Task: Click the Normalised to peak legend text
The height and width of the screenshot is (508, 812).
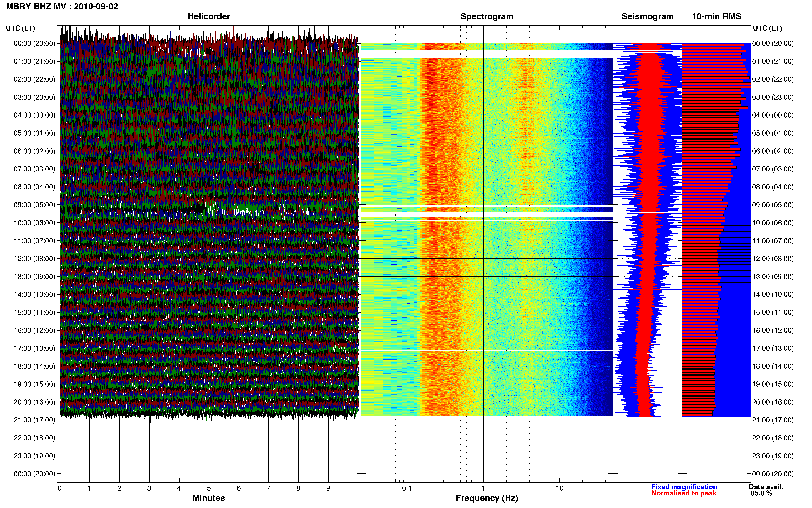Action: click(684, 493)
